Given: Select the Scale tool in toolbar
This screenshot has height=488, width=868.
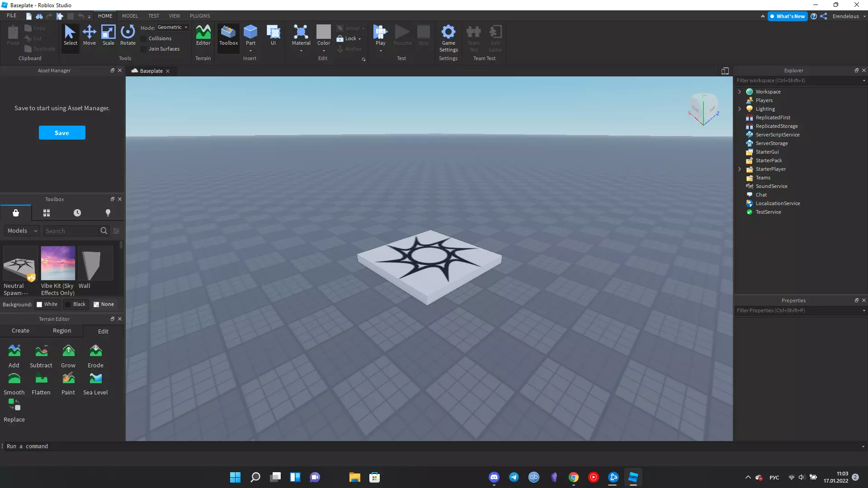Looking at the screenshot, I should [108, 34].
